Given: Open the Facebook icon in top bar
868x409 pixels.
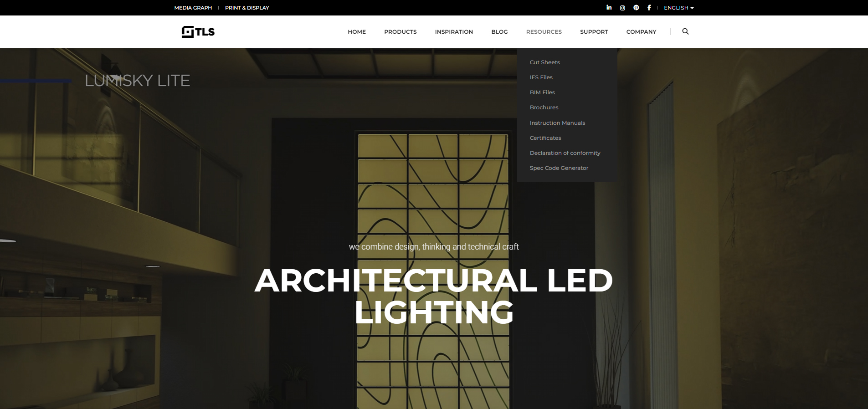Looking at the screenshot, I should click(x=649, y=8).
